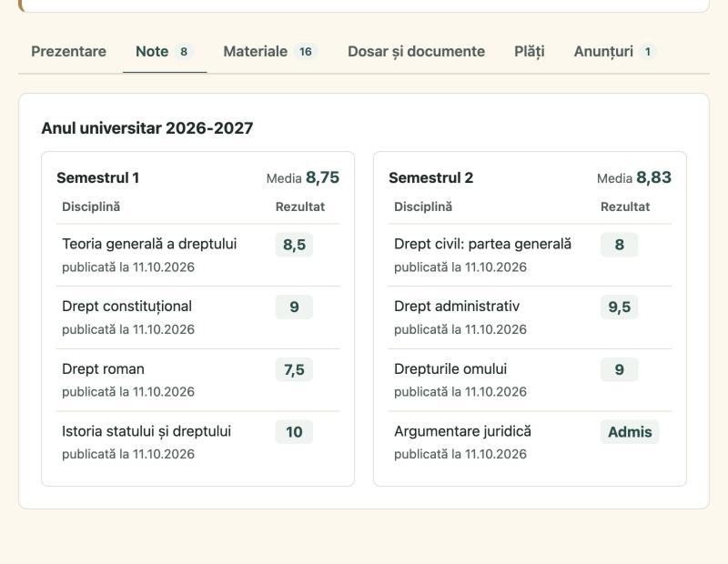The height and width of the screenshot is (564, 728).
Task: Click the publication date under Argumentare juridică
Action: tap(460, 454)
